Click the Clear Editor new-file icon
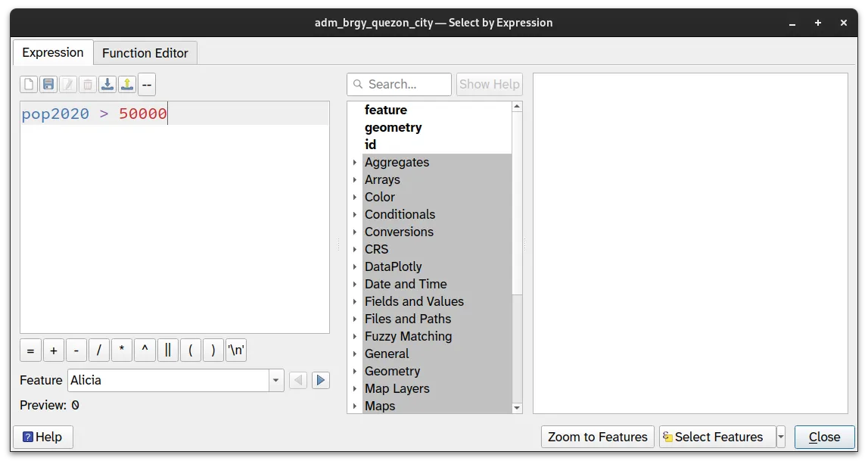Screen dimensions: 868x464 coord(29,85)
